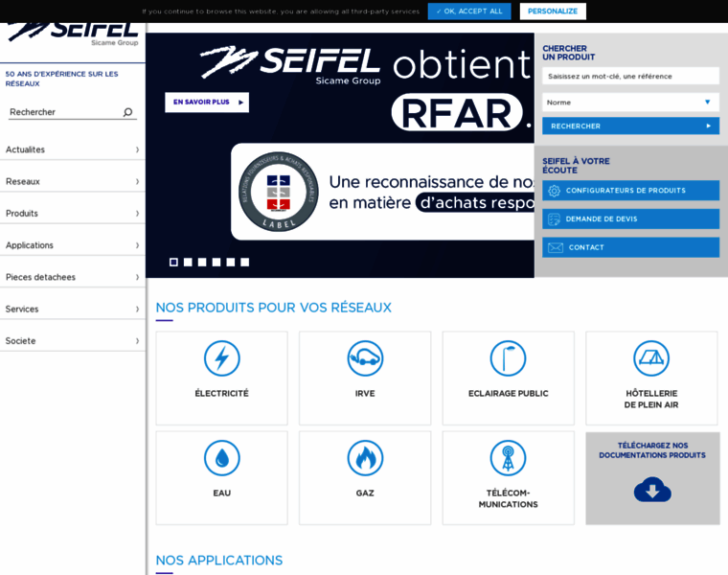Select the Télécommunications antenna icon
This screenshot has height=575, width=728.
tap(508, 458)
